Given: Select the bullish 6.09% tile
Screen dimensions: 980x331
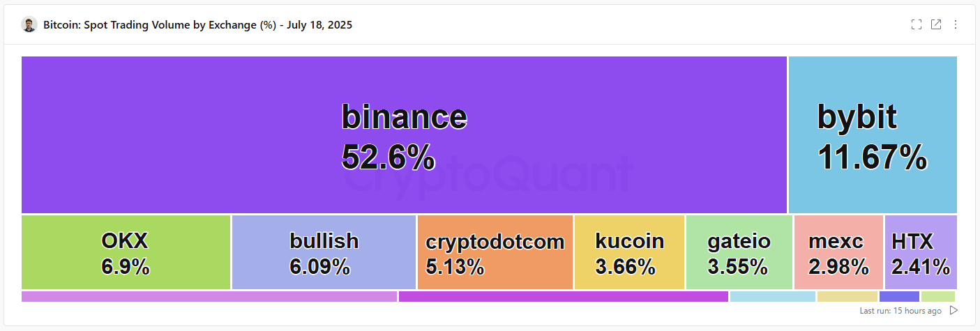Looking at the screenshot, I should [x=324, y=252].
